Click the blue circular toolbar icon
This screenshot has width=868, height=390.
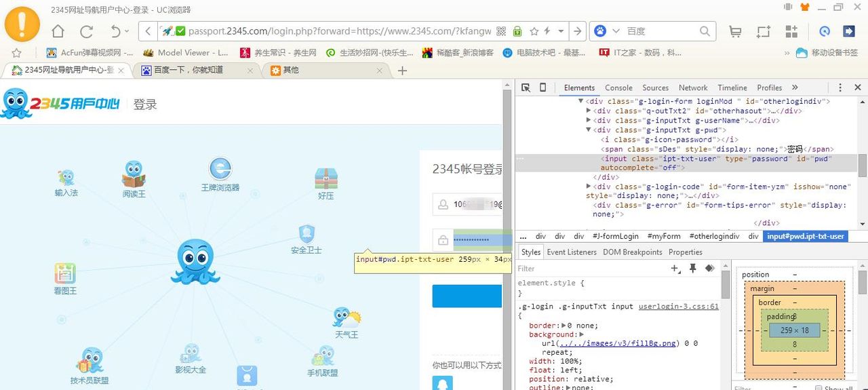825,31
